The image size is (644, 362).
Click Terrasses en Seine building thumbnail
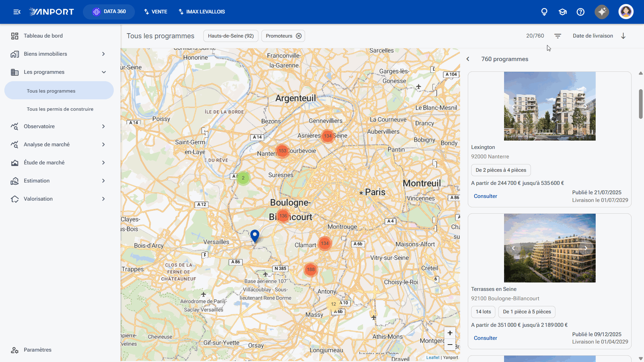click(550, 248)
